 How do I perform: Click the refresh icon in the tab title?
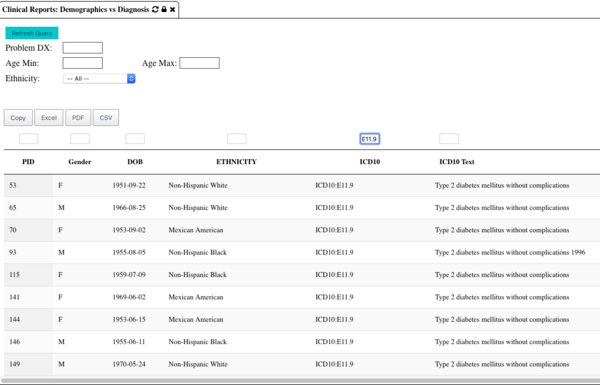click(155, 9)
